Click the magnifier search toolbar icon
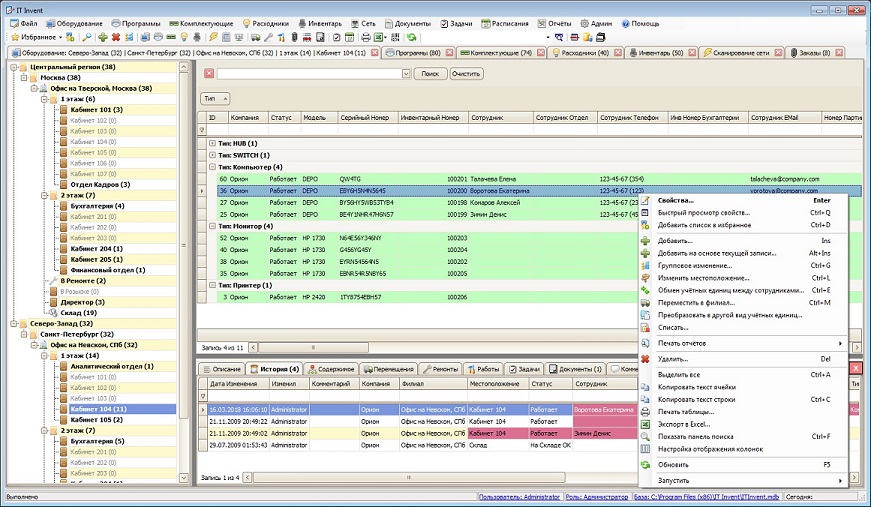This screenshot has height=507, width=871. pos(88,37)
